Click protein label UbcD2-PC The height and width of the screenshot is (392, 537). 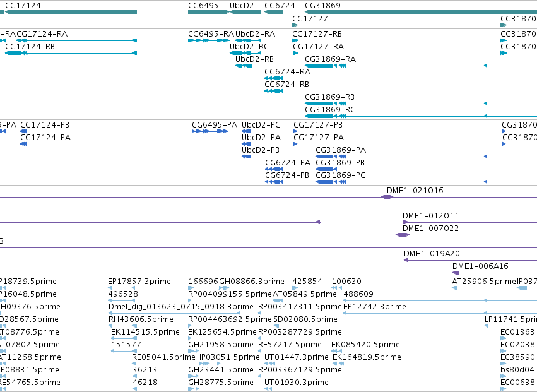point(261,125)
